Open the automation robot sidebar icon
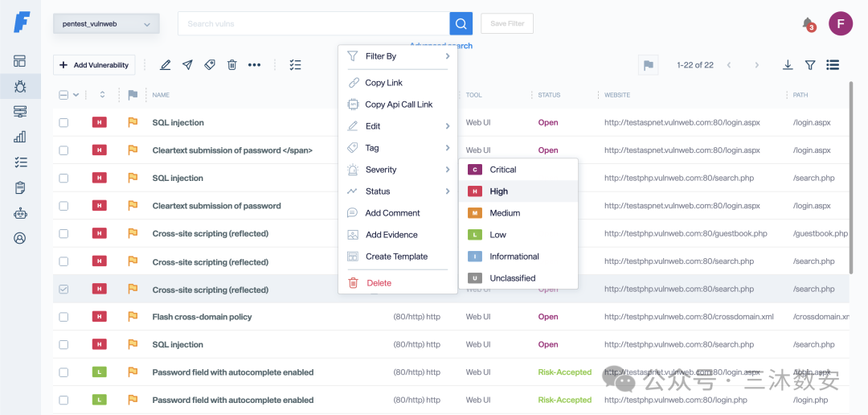Screen dimensions: 868x415 [x=20, y=213]
